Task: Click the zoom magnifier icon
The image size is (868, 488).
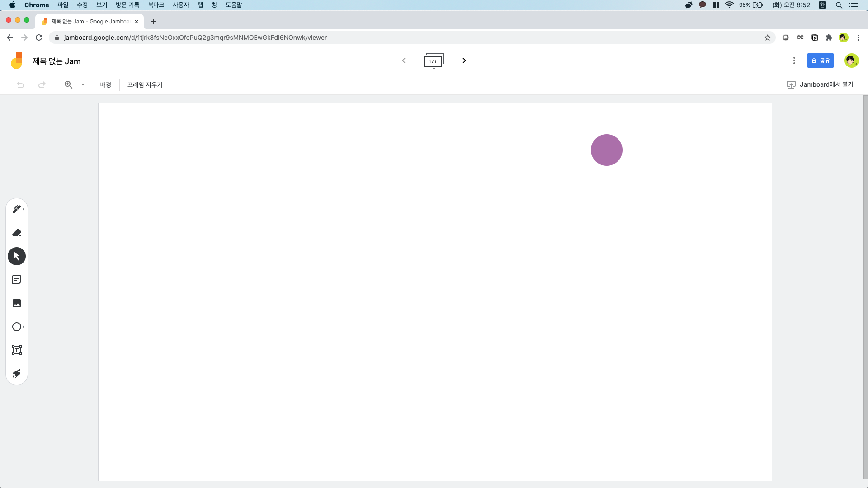Action: (68, 84)
